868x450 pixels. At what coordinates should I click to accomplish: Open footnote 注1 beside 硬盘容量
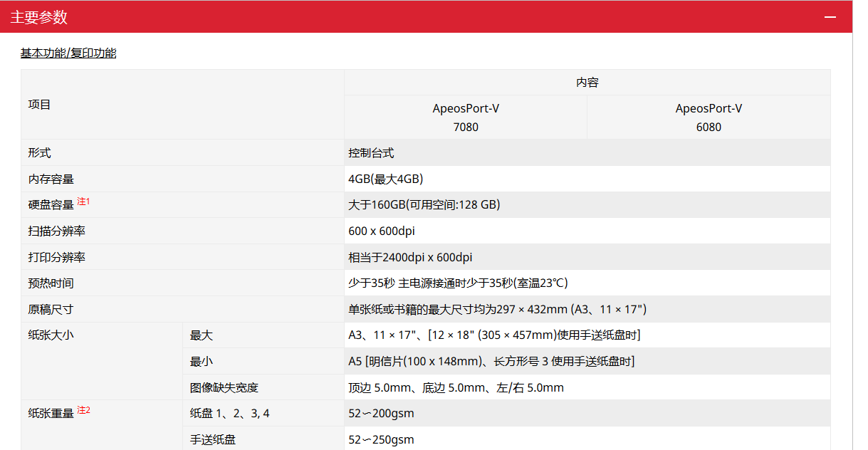pos(84,202)
